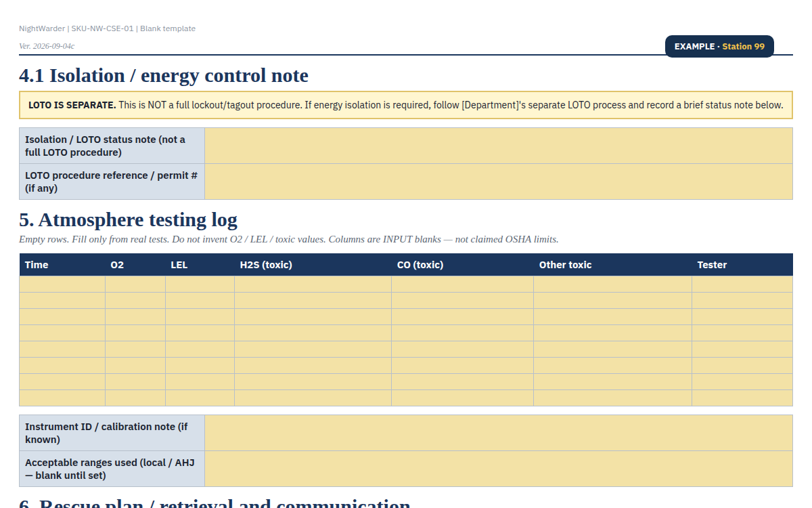Image resolution: width=812 pixels, height=508 pixels.
Task: Click the NightWarder SKU-NW-CSE-01 header text
Action: tap(107, 28)
